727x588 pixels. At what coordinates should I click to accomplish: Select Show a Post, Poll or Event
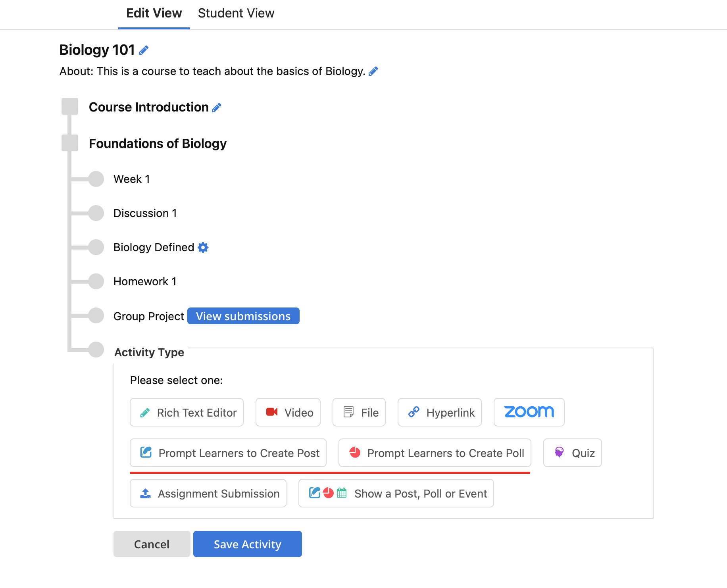point(396,493)
